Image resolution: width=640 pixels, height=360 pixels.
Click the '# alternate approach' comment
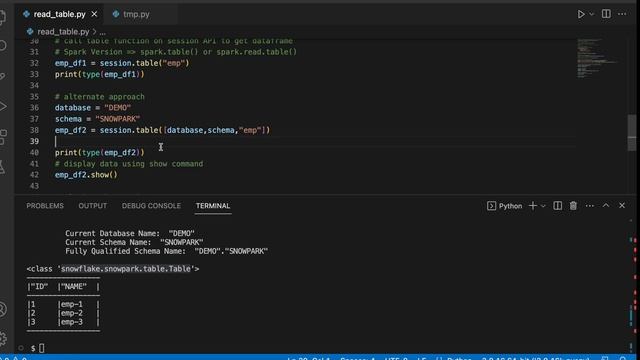click(x=100, y=97)
